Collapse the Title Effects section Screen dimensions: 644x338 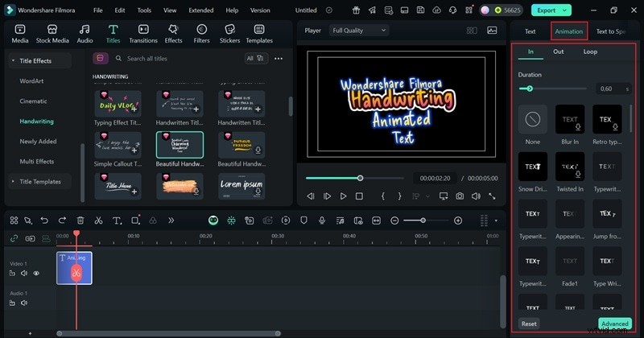tap(13, 60)
